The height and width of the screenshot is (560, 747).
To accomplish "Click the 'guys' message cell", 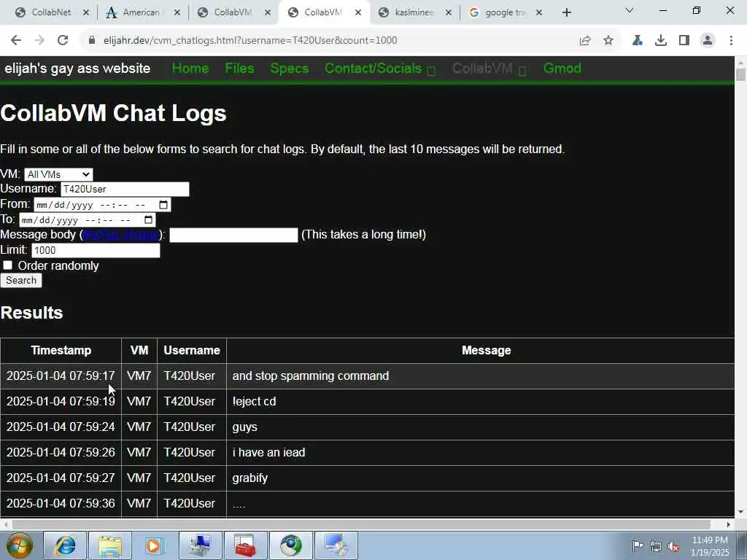I will coord(480,427).
